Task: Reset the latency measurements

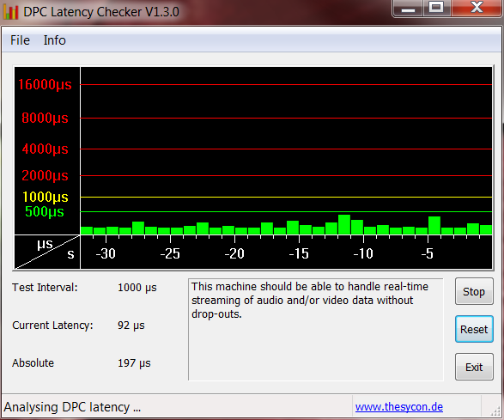Action: 474,329
